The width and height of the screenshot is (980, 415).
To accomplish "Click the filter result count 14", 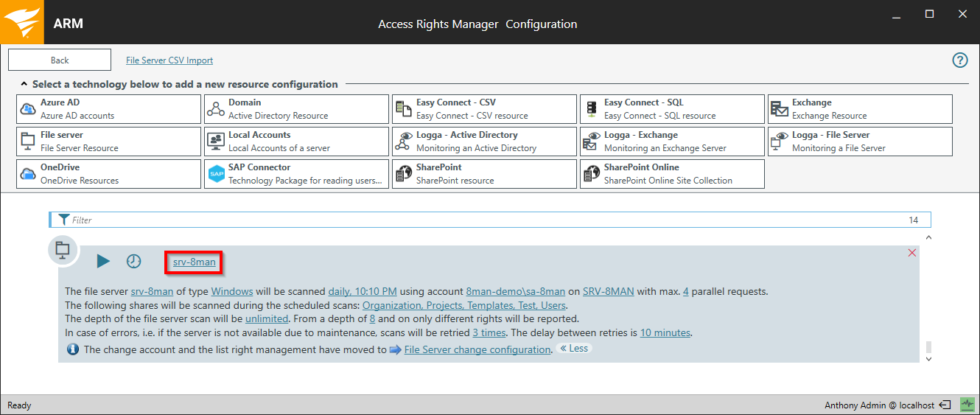I will 914,220.
